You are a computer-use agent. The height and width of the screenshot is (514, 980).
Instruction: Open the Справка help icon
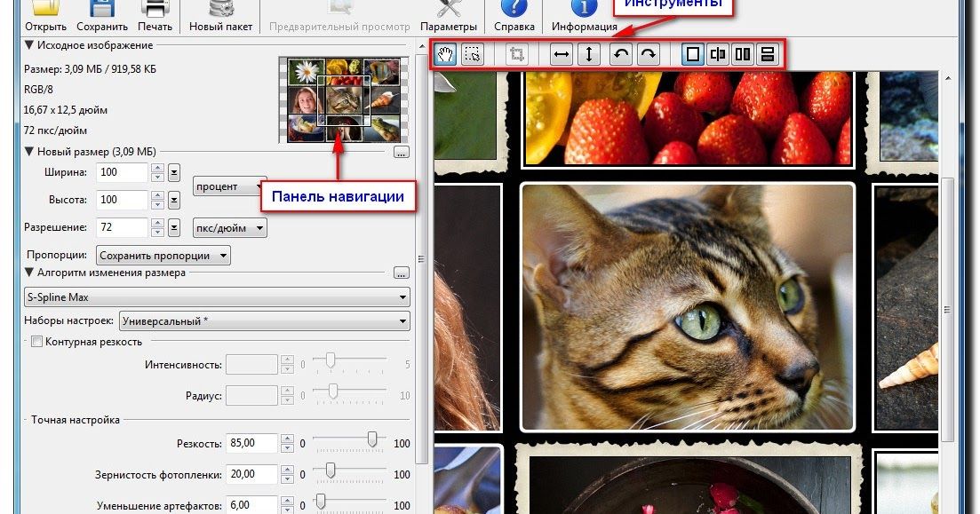[x=514, y=9]
